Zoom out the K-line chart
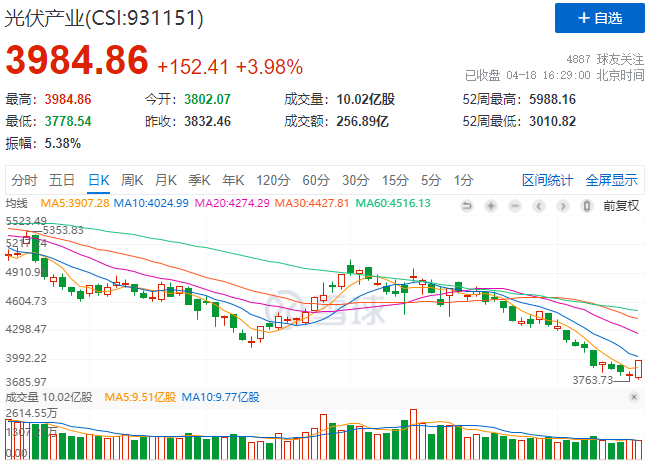 pos(514,205)
